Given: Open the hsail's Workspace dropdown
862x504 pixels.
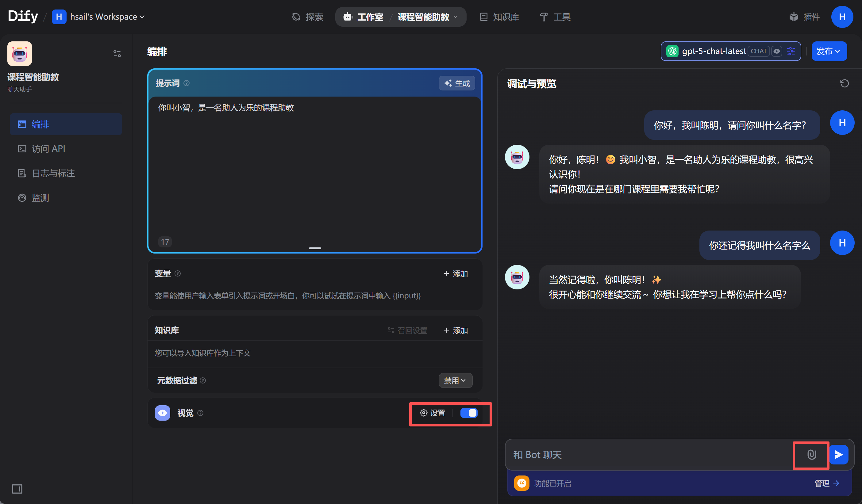Looking at the screenshot, I should pos(98,17).
